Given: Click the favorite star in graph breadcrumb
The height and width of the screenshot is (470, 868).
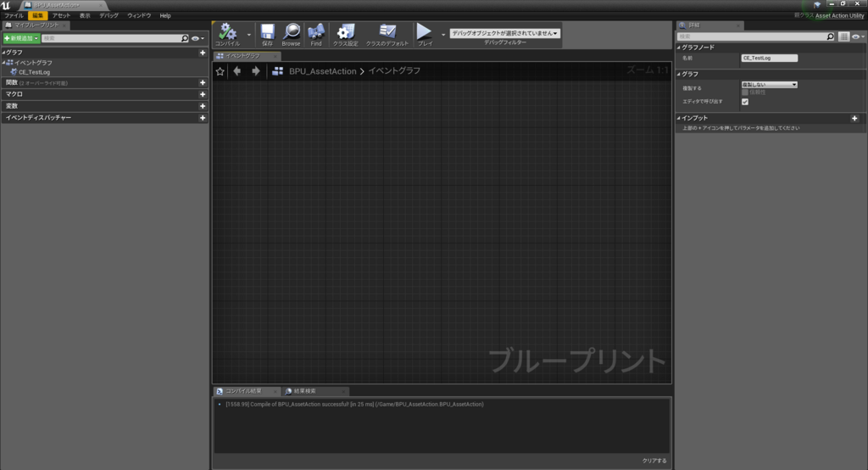Looking at the screenshot, I should point(220,71).
